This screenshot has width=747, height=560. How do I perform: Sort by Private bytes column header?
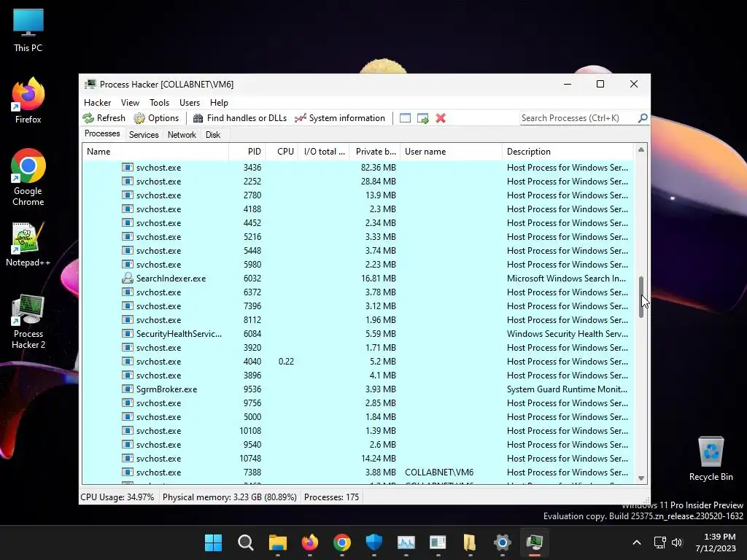[x=375, y=152]
